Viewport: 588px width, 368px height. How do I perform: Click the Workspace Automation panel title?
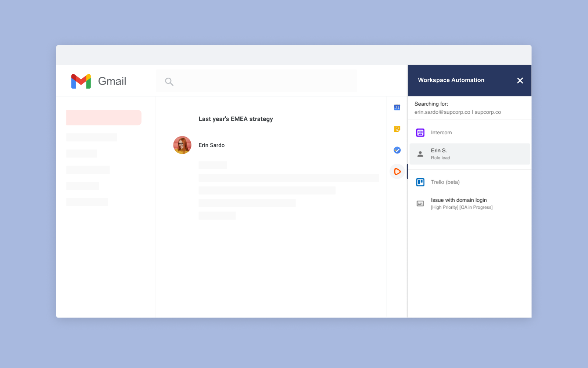coord(451,80)
